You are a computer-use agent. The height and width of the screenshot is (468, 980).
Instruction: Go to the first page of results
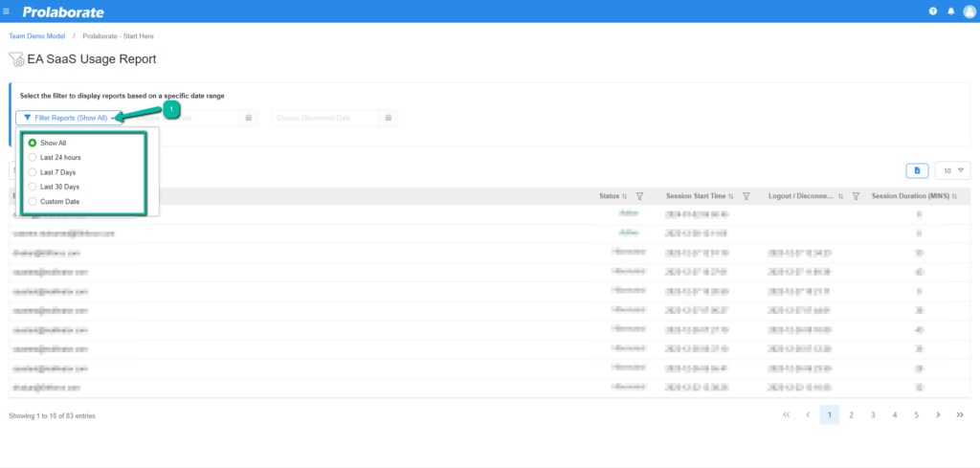[x=786, y=414]
